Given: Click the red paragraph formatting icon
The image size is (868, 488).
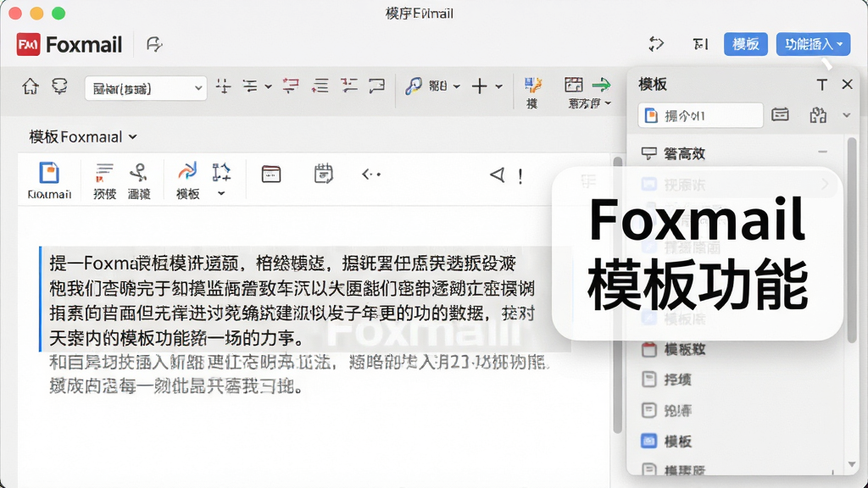Looking at the screenshot, I should tap(291, 86).
